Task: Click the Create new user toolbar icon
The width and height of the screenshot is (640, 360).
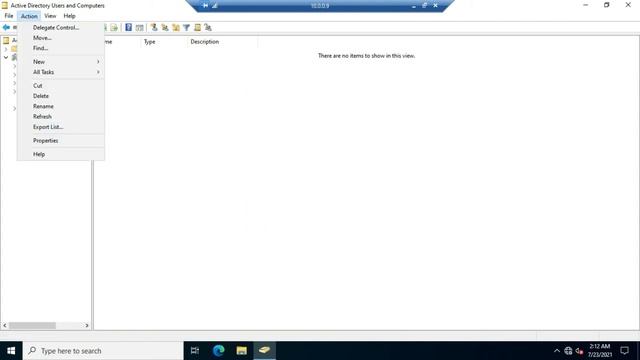Action: [154, 27]
